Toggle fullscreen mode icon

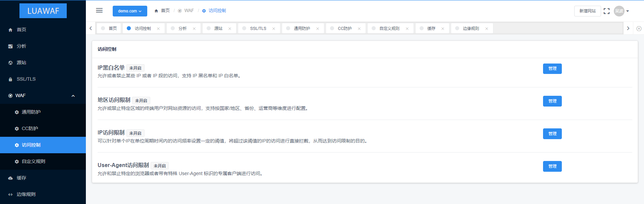606,11
